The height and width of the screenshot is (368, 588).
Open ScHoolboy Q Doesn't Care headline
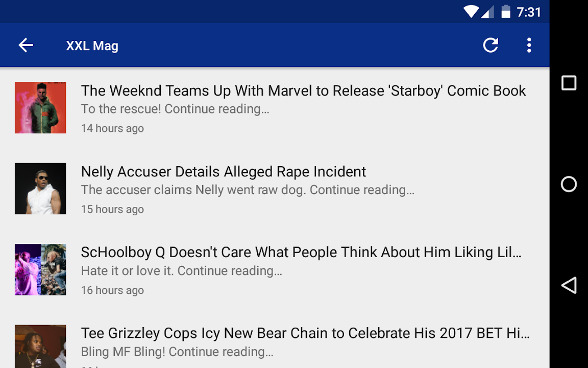click(x=301, y=252)
